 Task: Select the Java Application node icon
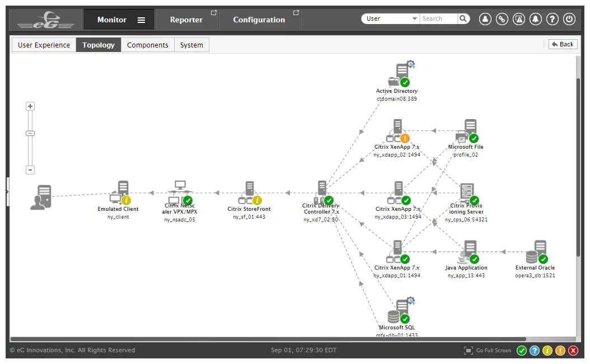click(x=468, y=252)
